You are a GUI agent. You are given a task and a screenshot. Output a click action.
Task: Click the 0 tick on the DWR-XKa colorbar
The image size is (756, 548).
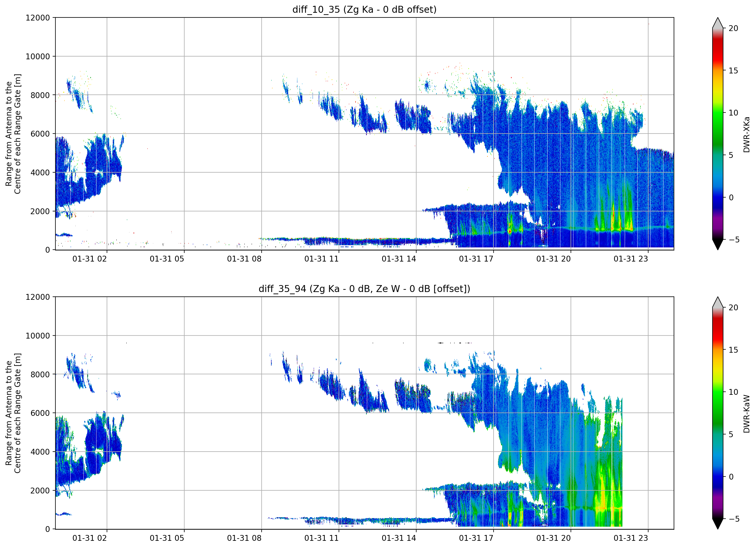(731, 197)
